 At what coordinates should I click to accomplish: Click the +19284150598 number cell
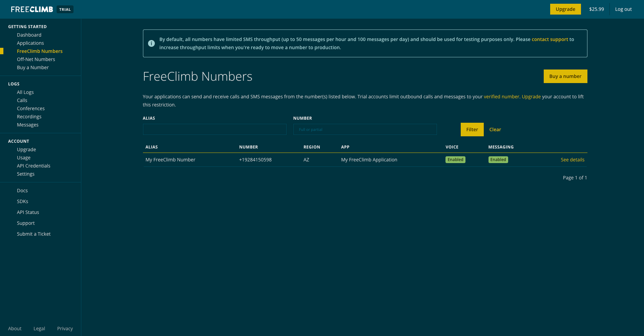point(255,160)
